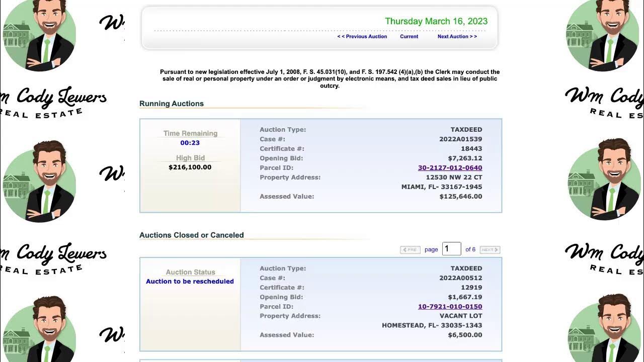Open parcel ID 30-2127-012-0640
644x362 pixels.
pos(450,168)
